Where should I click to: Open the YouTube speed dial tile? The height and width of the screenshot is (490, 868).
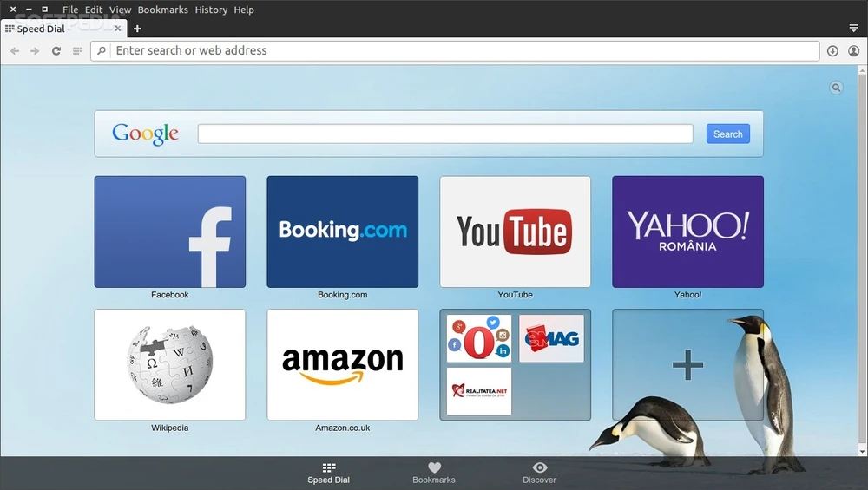515,232
